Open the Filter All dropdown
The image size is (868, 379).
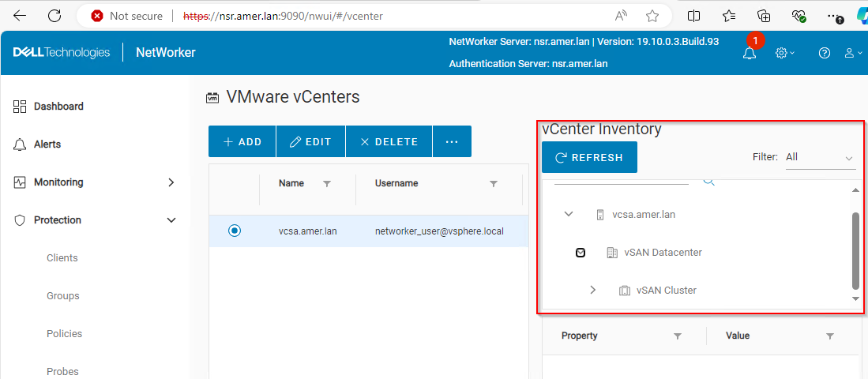pyautogui.click(x=821, y=158)
